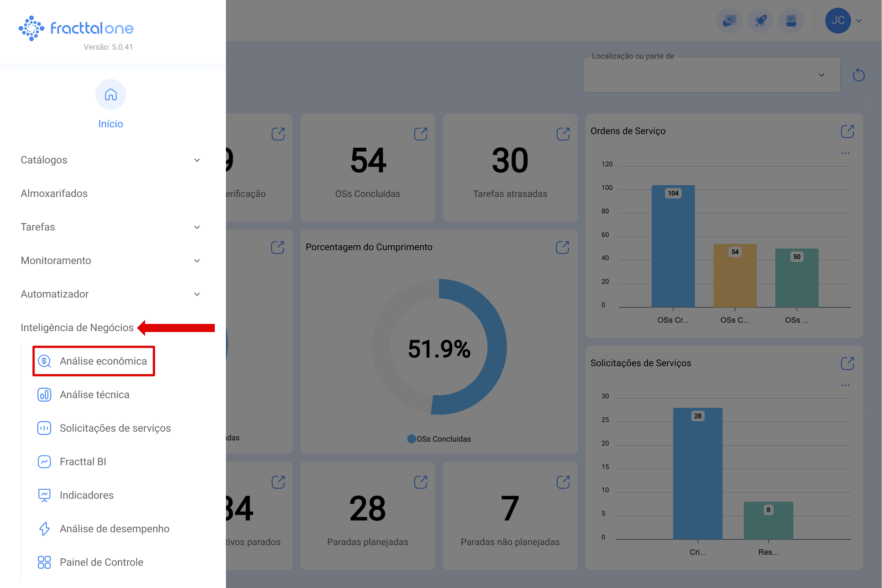Click the 30 Tarefas atrasadas value
This screenshot has width=882, height=588.
pos(510,160)
